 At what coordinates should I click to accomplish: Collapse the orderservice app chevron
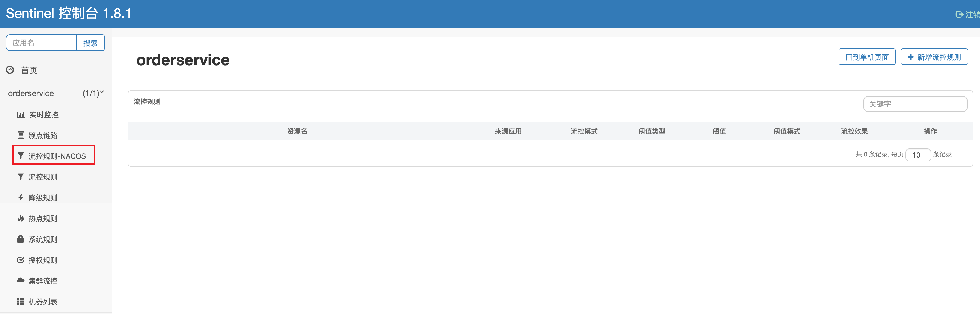[x=102, y=91]
